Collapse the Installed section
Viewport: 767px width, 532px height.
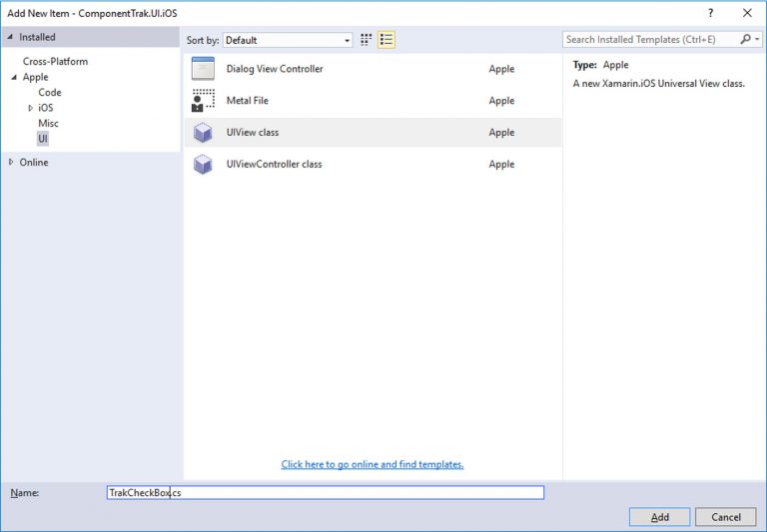point(11,37)
